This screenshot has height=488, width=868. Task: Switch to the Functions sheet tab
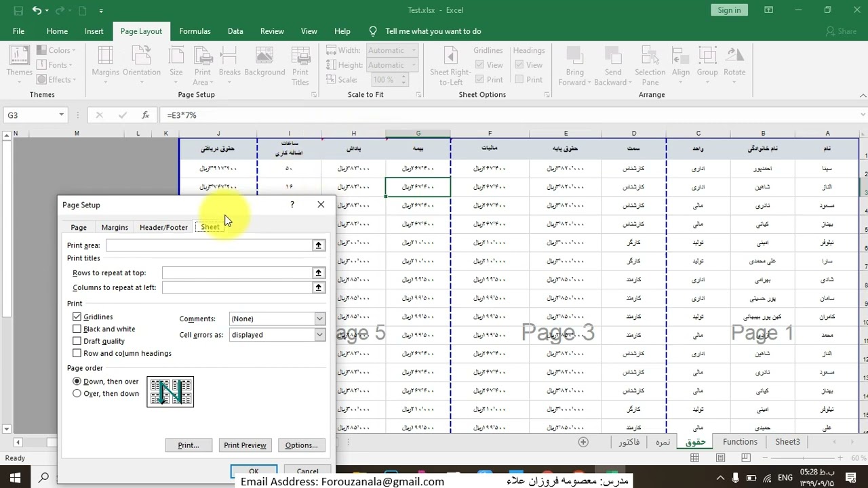(x=740, y=442)
